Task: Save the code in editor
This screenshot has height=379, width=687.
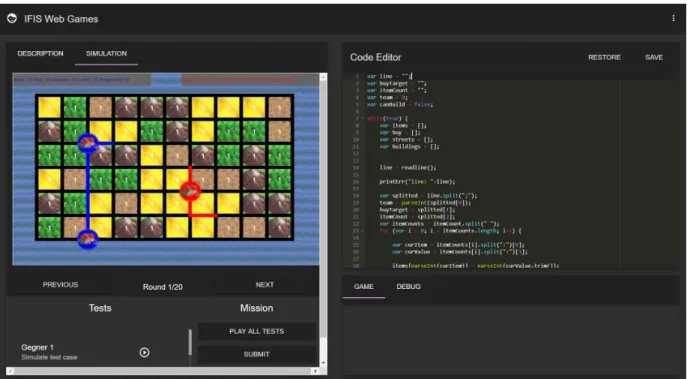Action: (x=654, y=57)
